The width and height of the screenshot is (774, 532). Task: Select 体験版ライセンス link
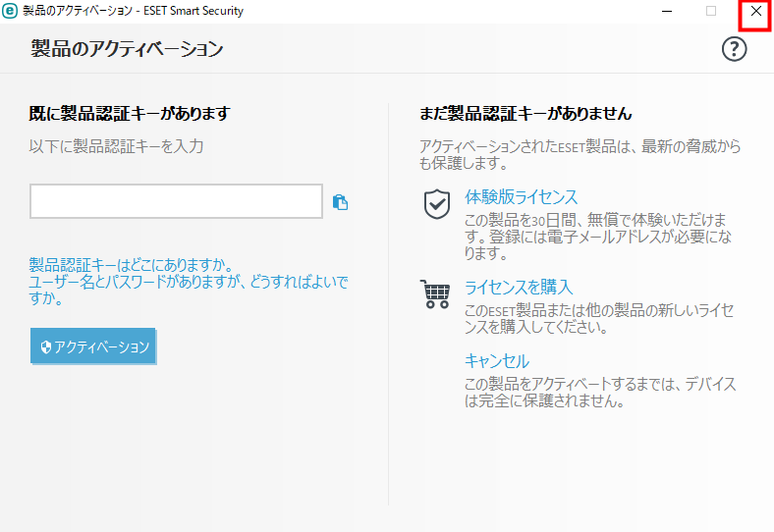point(521,197)
